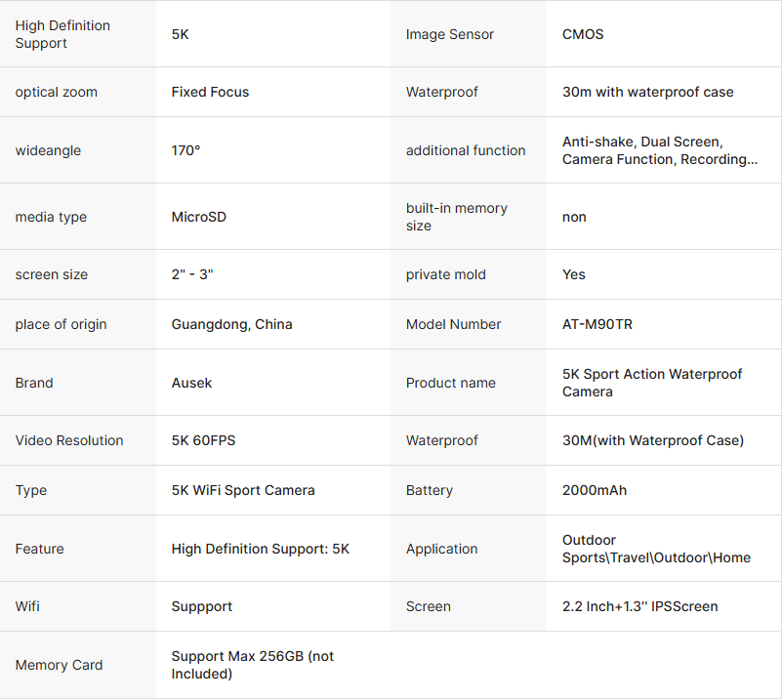
Task: Select the '5K 60FPS' video resolution value
Action: 203,440
